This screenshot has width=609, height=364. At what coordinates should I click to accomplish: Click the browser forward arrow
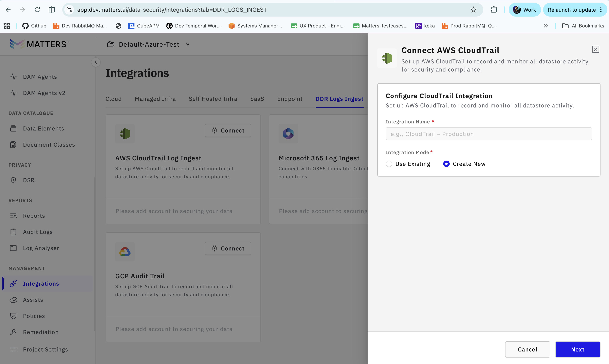tap(23, 10)
